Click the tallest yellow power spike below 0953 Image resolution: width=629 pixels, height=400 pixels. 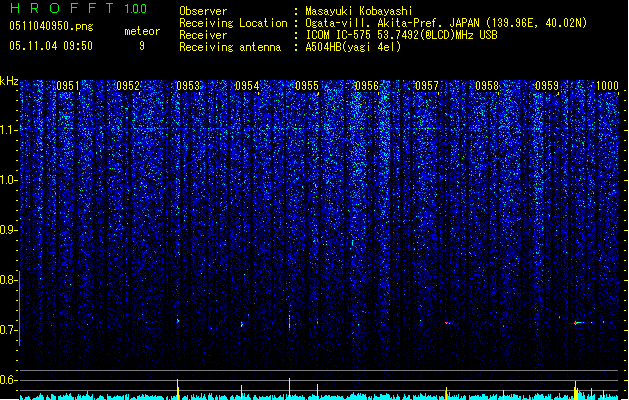pos(178,389)
